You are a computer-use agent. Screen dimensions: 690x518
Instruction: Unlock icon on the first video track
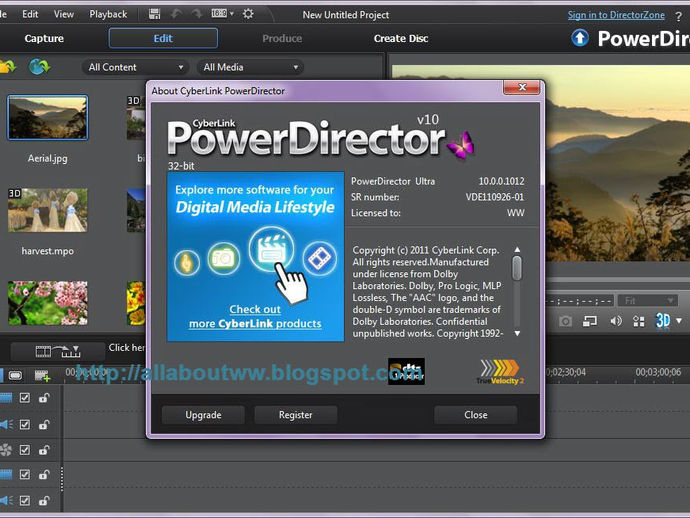[x=44, y=398]
